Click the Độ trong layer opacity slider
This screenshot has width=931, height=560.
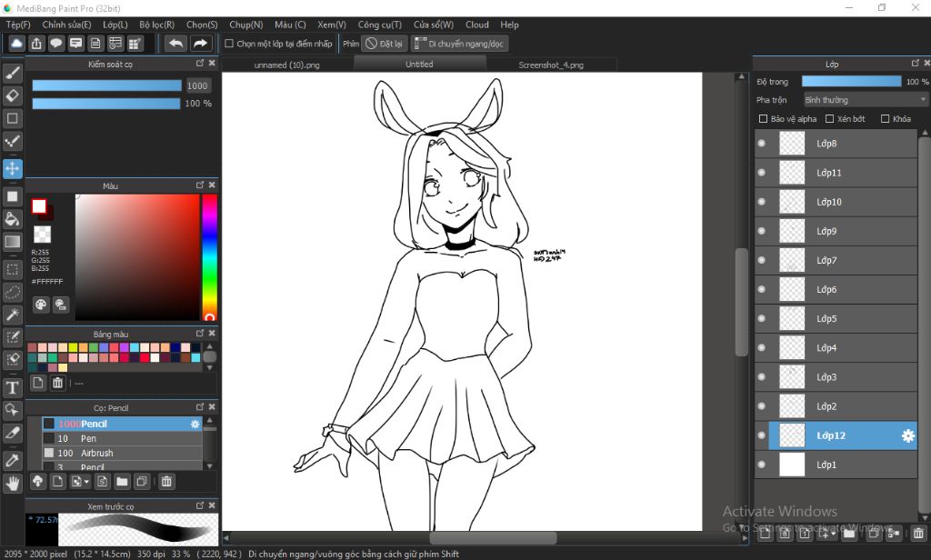click(x=851, y=81)
